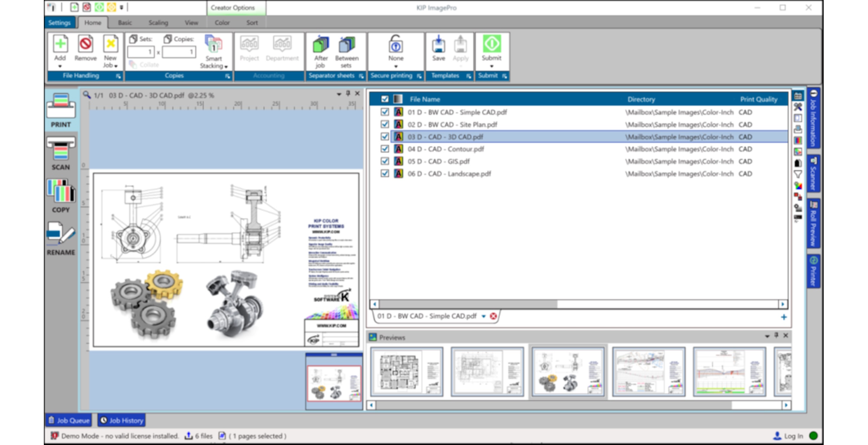868x445 pixels.
Task: Uncheck 02 D - BW CAD - Site Plan.pdf
Action: [x=385, y=124]
